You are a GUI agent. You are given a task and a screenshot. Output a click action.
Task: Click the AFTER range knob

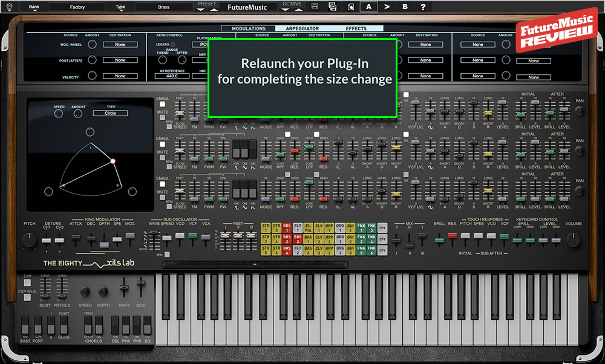tap(181, 60)
